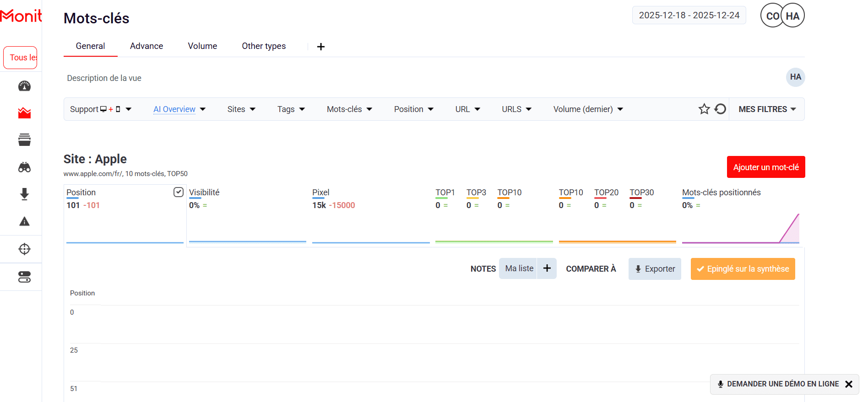Viewport: 868px width, 402px height.
Task: Click Ajouter un mot-clé button
Action: tap(765, 167)
